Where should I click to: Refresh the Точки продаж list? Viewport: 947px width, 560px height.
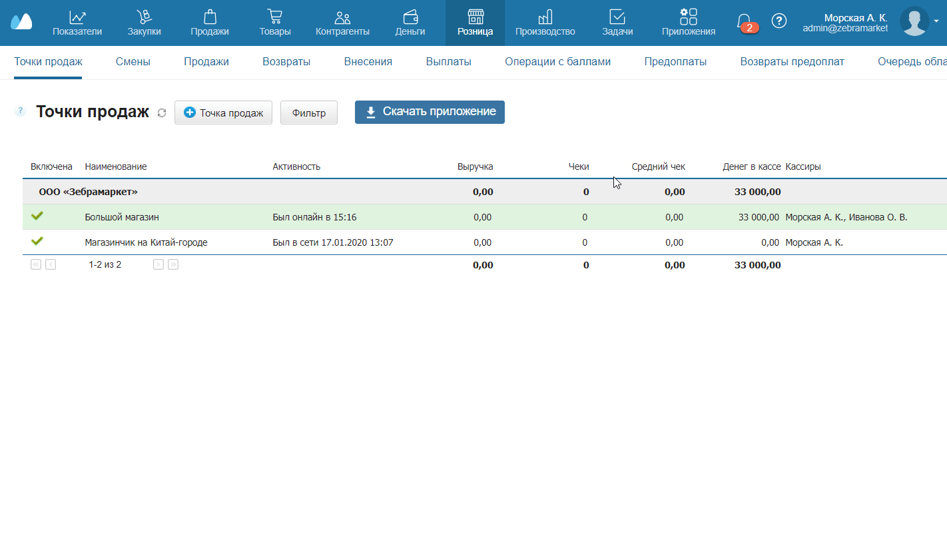point(162,113)
